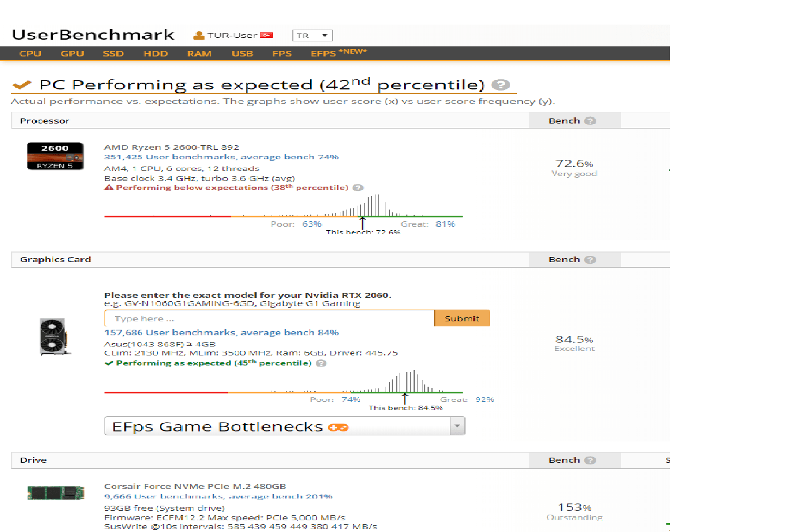Click the processor score distribution graph
The image size is (793, 532).
pyautogui.click(x=283, y=206)
